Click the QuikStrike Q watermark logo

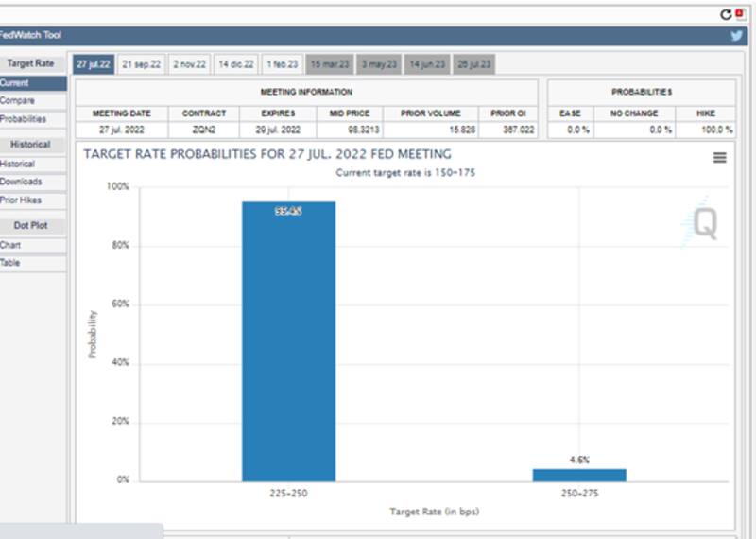point(703,223)
